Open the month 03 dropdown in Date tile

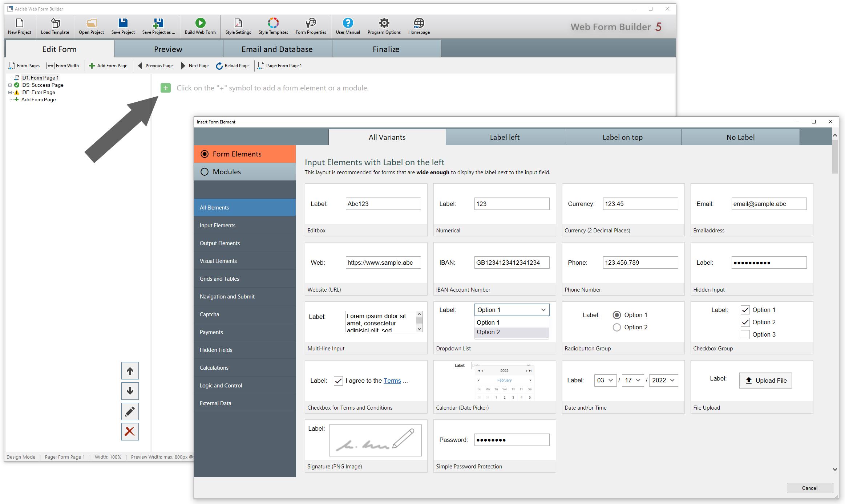point(605,380)
